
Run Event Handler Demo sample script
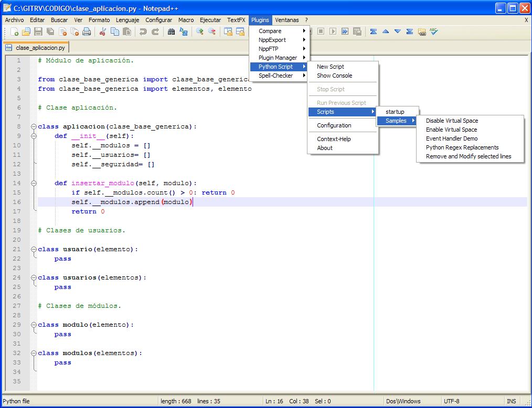(x=470, y=138)
